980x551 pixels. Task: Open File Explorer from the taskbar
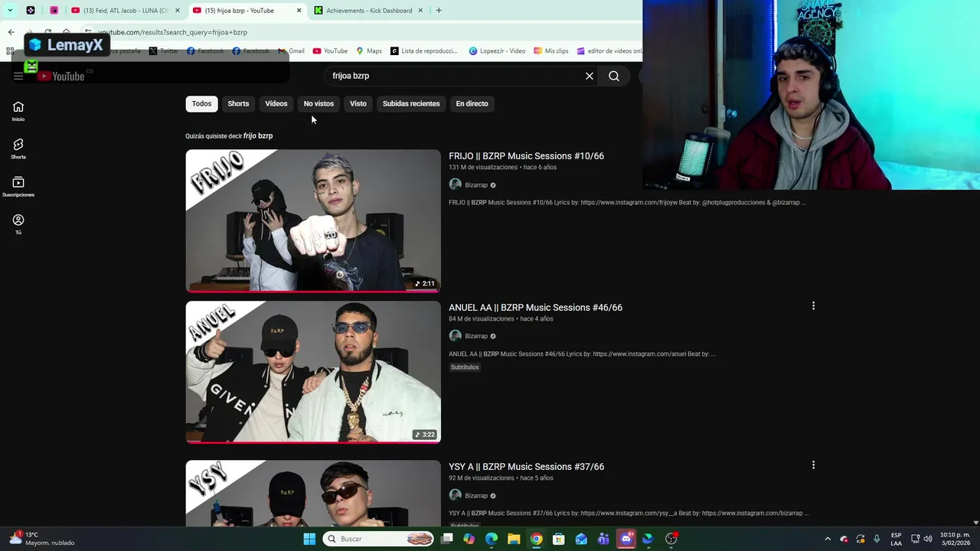click(x=514, y=539)
